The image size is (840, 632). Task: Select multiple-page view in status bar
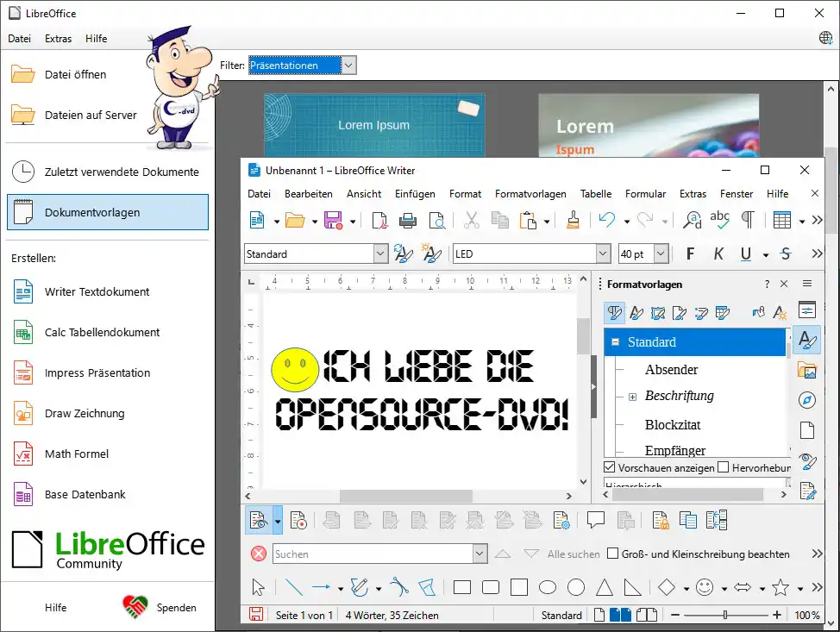pyautogui.click(x=620, y=615)
